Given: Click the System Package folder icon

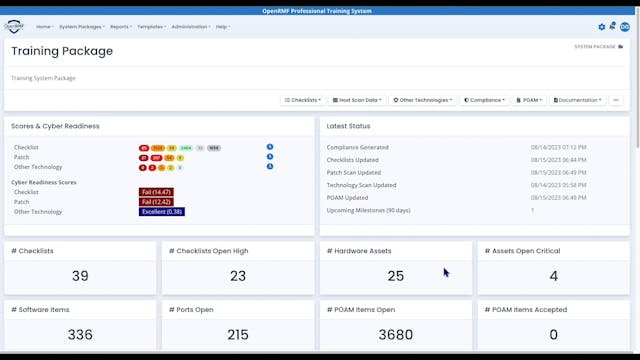Looking at the screenshot, I should click(620, 47).
